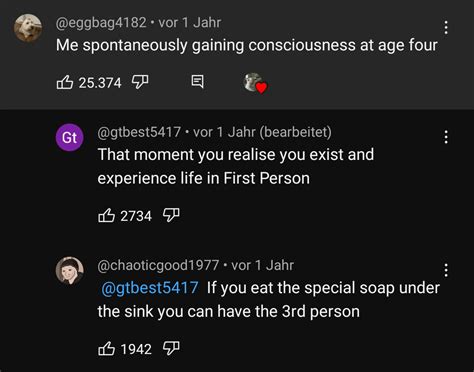Like the chaoticgood1977 reply
This screenshot has height=372, width=474.
tap(106, 349)
